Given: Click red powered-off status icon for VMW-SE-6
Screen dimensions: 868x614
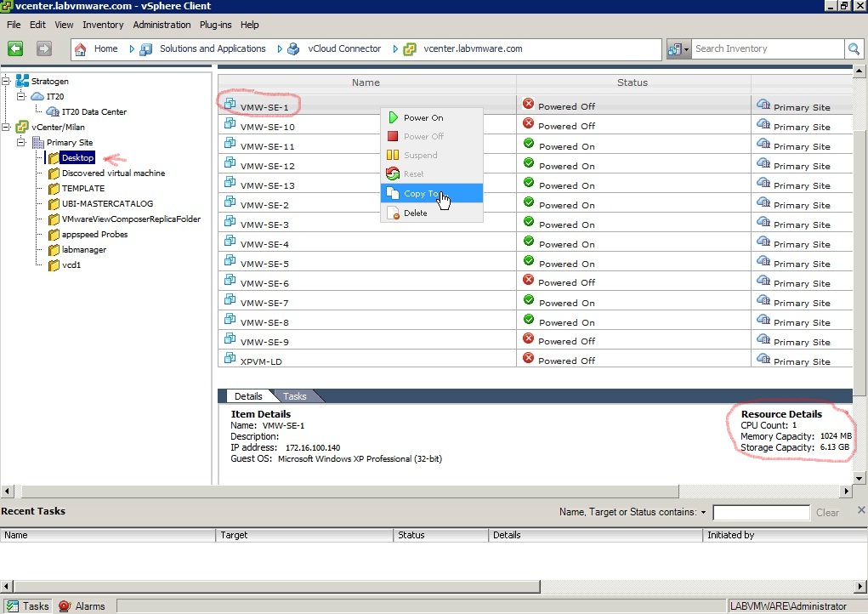Looking at the screenshot, I should click(x=529, y=280).
